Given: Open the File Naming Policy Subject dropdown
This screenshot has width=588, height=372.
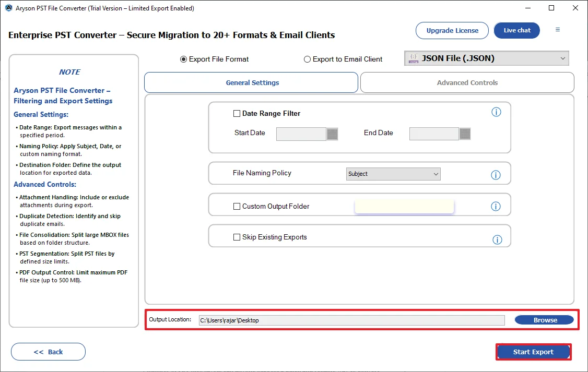Looking at the screenshot, I should [x=393, y=174].
